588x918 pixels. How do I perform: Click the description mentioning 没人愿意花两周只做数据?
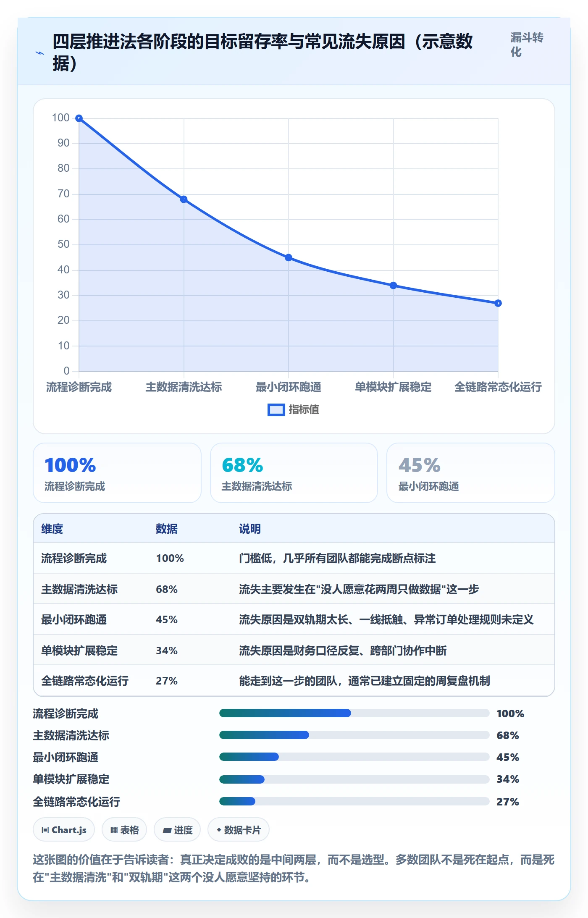click(x=359, y=589)
